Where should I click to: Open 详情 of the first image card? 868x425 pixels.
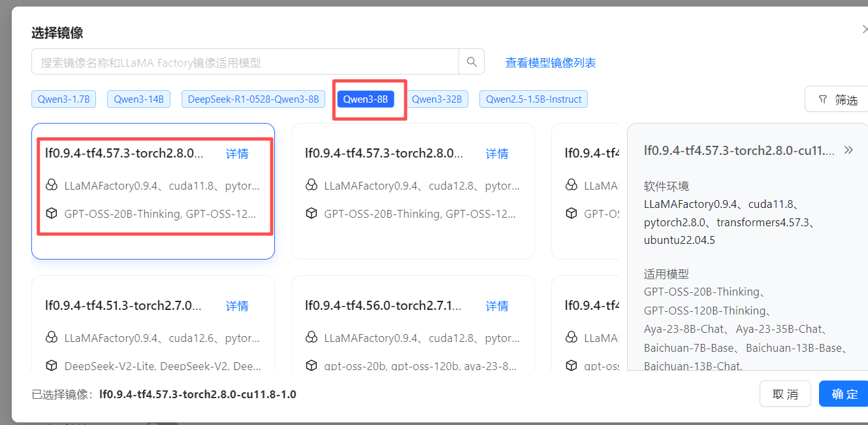[x=237, y=153]
